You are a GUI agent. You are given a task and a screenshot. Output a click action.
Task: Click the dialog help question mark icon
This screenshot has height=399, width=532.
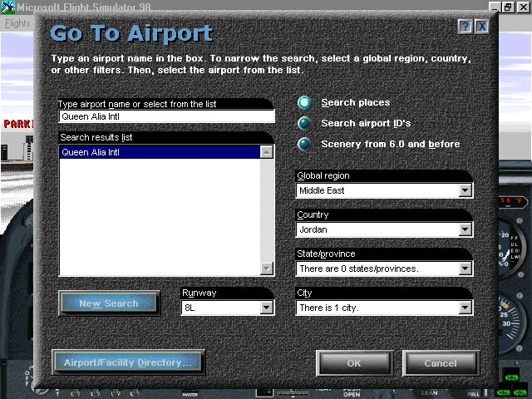tap(465, 26)
